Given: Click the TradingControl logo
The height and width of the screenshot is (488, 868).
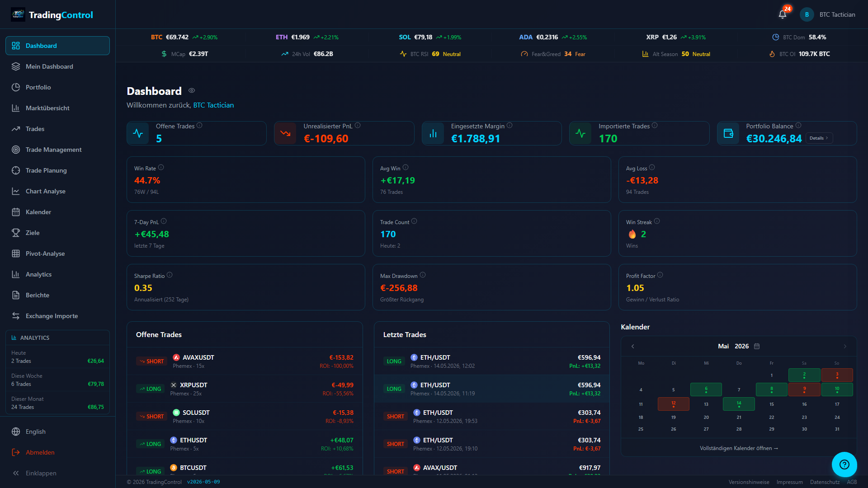Looking at the screenshot, I should pos(52,15).
